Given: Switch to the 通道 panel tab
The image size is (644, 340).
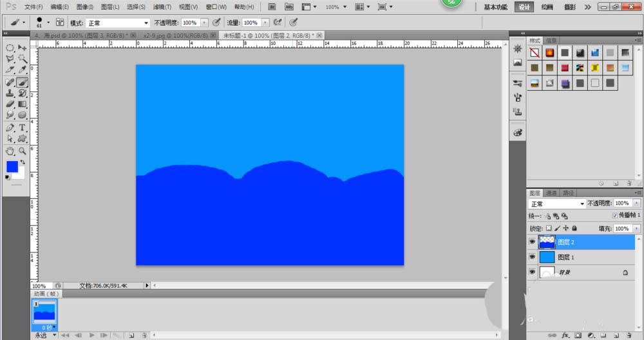Looking at the screenshot, I should pos(551,193).
